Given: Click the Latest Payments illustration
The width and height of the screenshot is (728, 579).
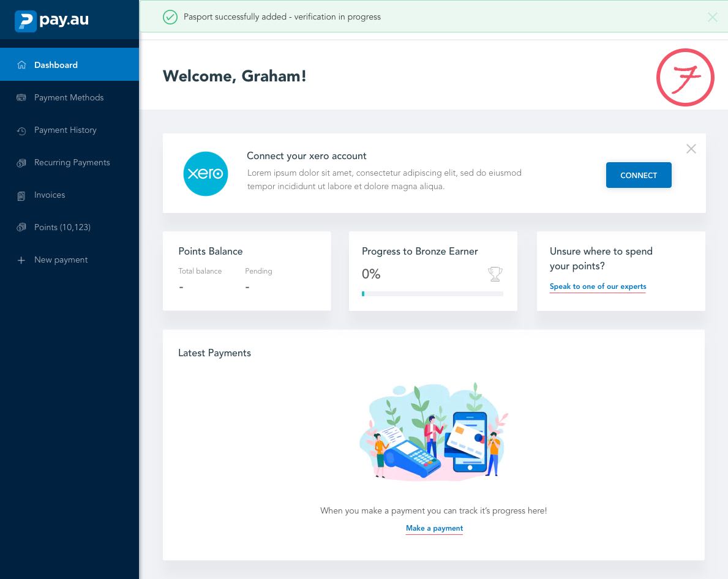Looking at the screenshot, I should pos(433,432).
